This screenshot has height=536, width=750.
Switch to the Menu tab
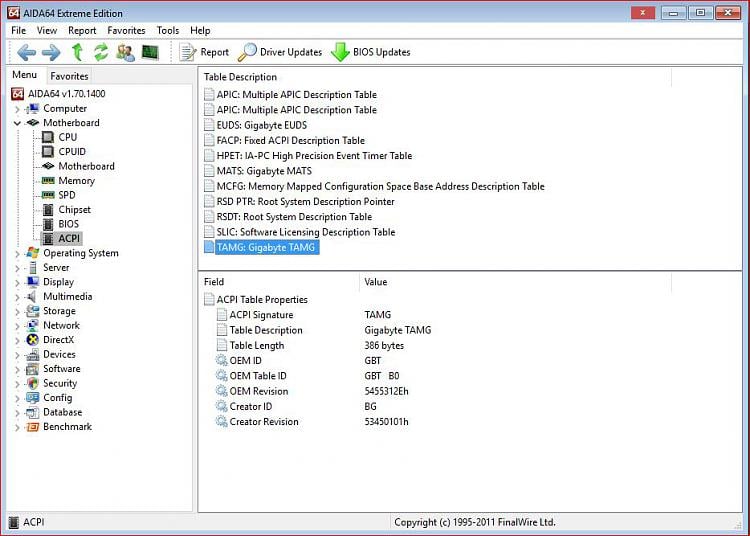click(24, 75)
